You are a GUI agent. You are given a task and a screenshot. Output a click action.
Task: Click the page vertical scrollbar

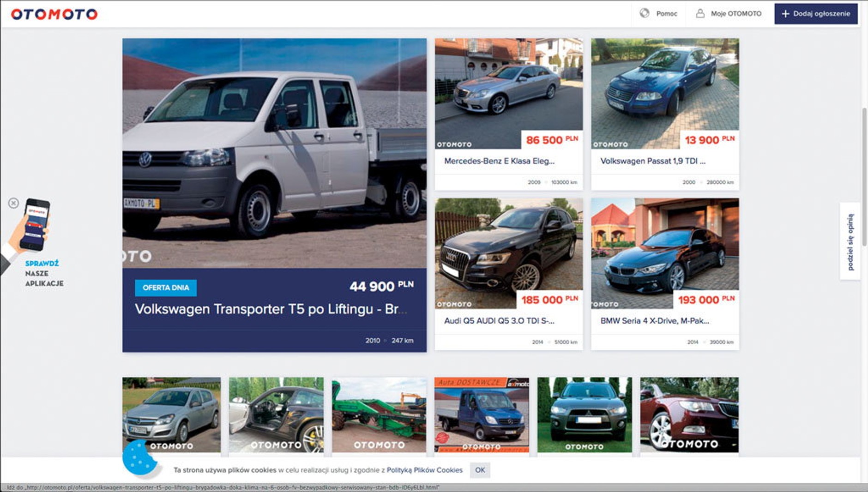point(864,157)
